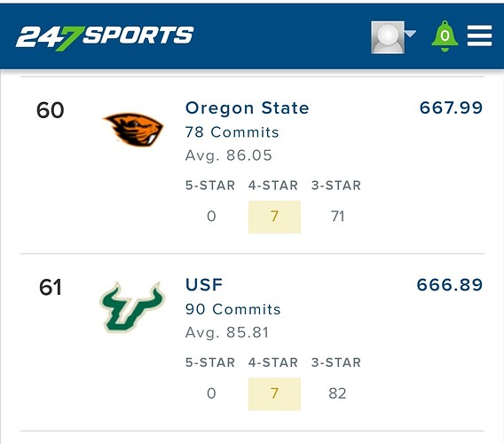The height and width of the screenshot is (444, 504).
Task: Open the hamburger menu
Action: [x=479, y=36]
